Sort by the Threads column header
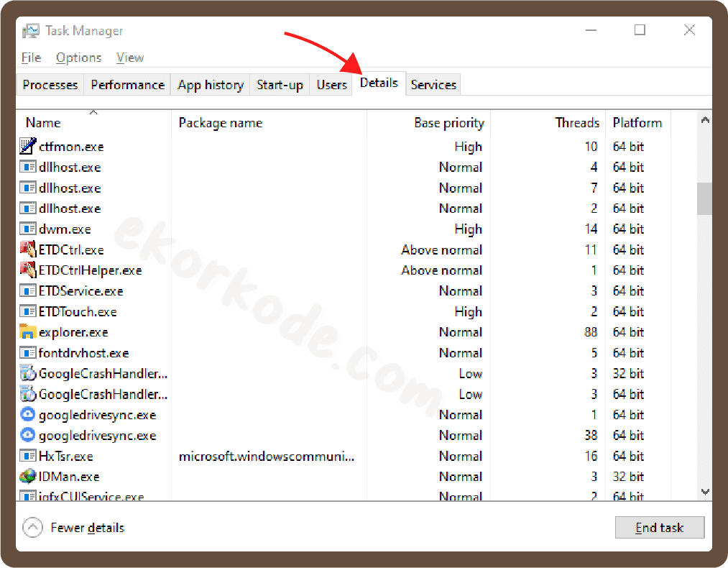This screenshot has height=568, width=728. tap(548, 122)
